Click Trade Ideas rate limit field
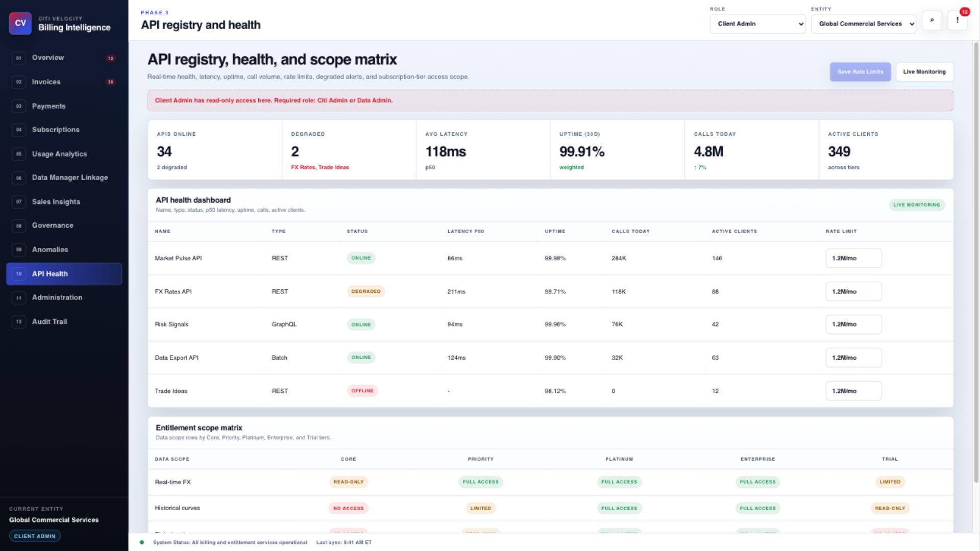The image size is (980, 551). (x=853, y=391)
